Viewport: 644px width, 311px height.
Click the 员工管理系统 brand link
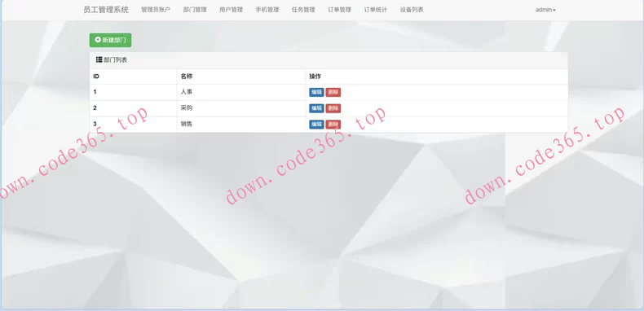[106, 10]
